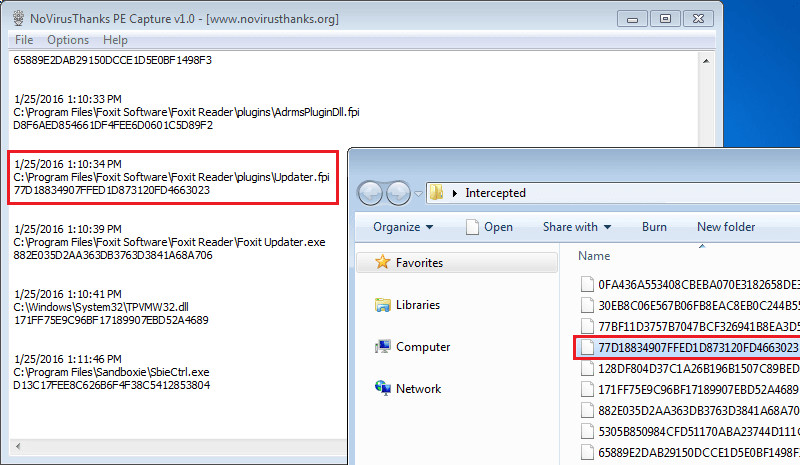Select hash 77D18834907FFED1D873120FD4663023 in PE Capture log
800x465 pixels.
[112, 190]
